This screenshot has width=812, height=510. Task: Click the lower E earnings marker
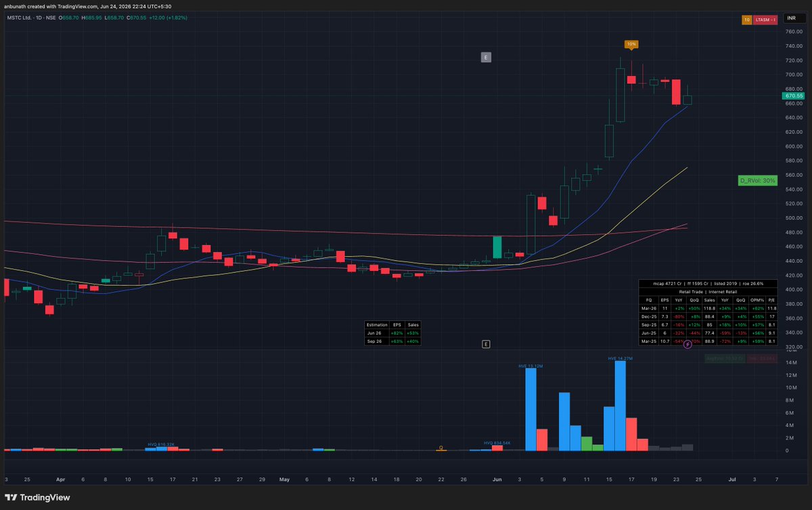click(485, 345)
